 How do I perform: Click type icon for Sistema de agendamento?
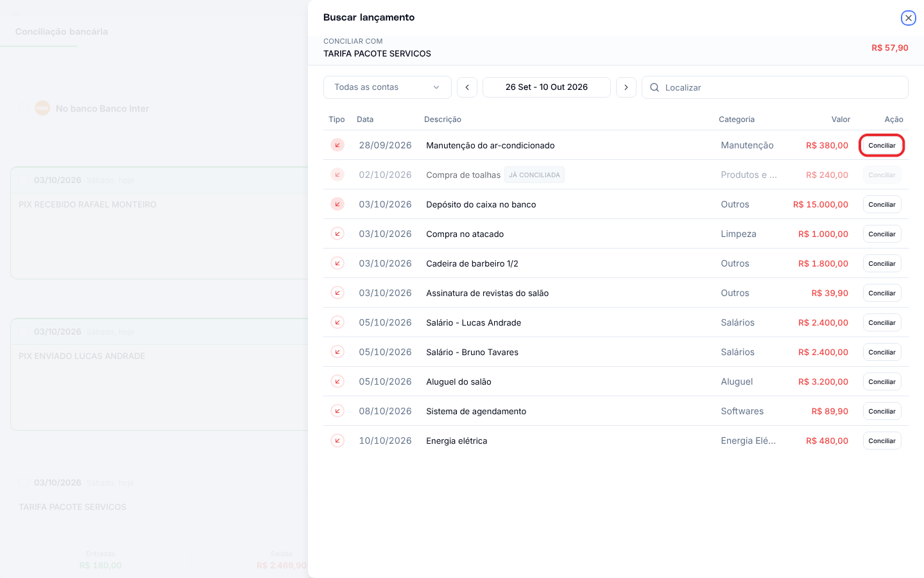pyautogui.click(x=338, y=411)
